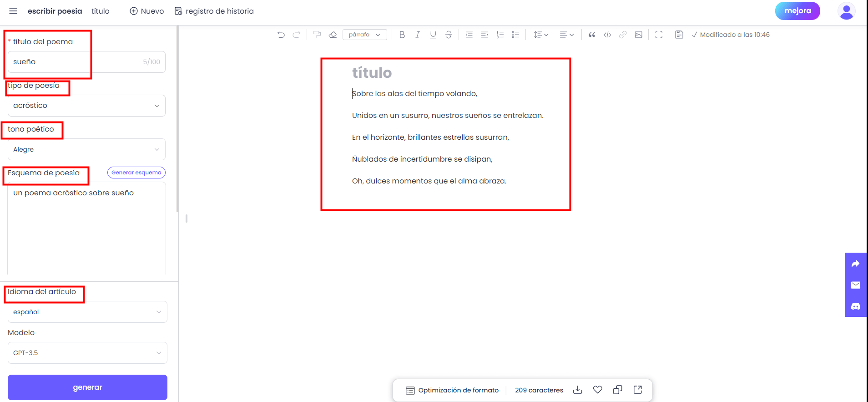This screenshot has width=868, height=402.
Task: Click the share arrow in the side panel
Action: 856,264
